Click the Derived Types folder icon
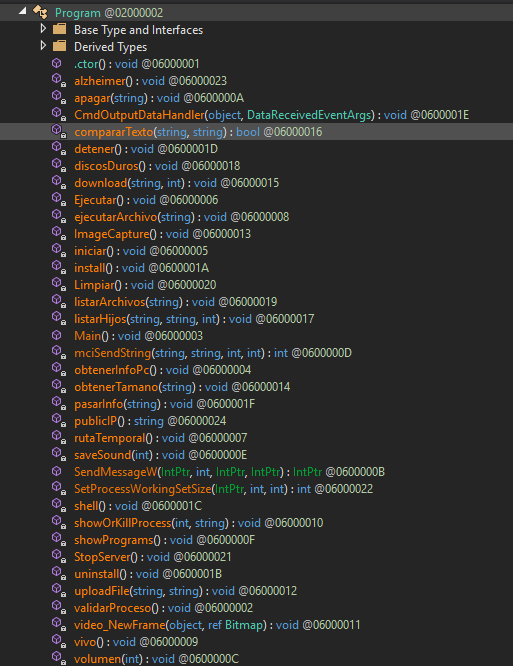This screenshot has height=666, width=513. [59, 46]
